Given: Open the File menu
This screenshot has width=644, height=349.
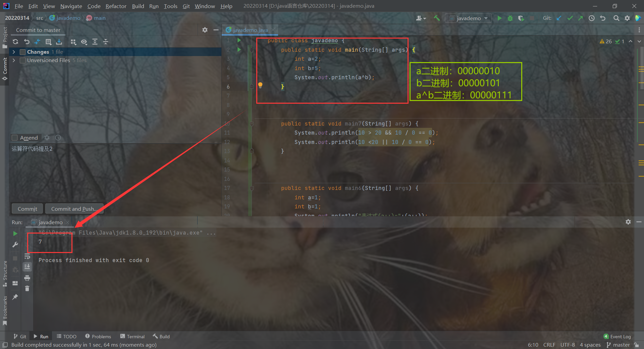Looking at the screenshot, I should point(19,6).
